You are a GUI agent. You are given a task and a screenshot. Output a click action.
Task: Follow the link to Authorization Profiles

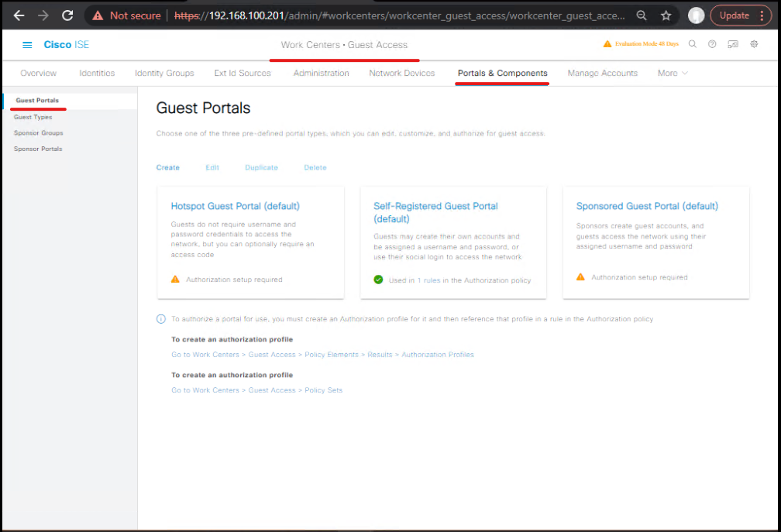323,355
